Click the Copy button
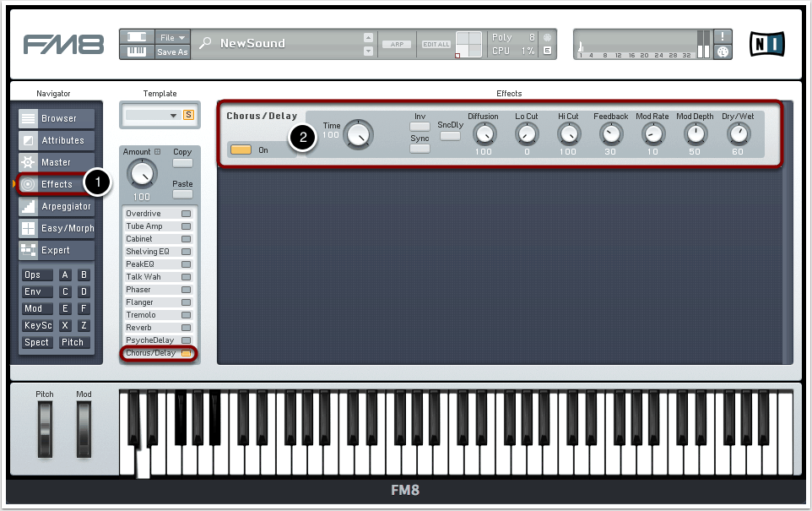Image resolution: width=812 pixels, height=511 pixels. (182, 163)
